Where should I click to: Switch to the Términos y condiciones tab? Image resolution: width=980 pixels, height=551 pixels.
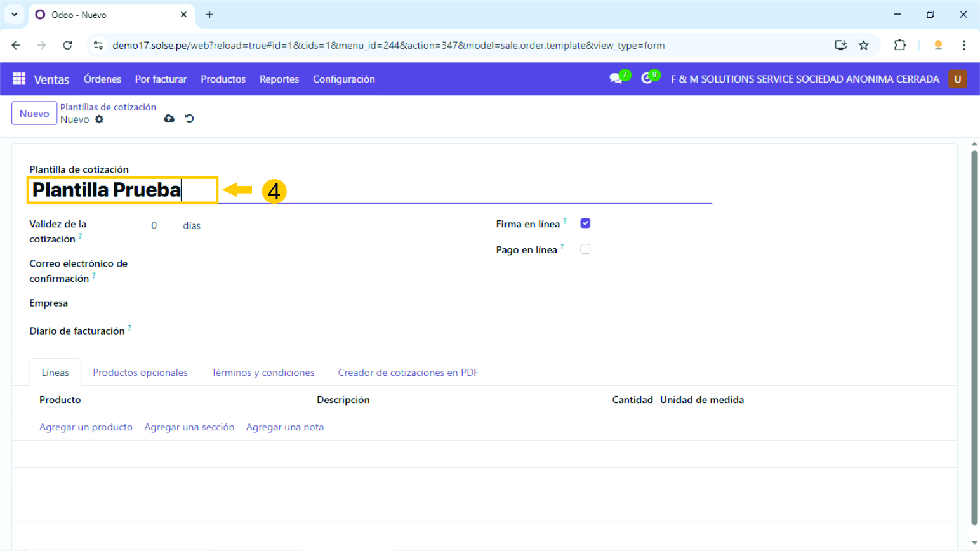263,373
